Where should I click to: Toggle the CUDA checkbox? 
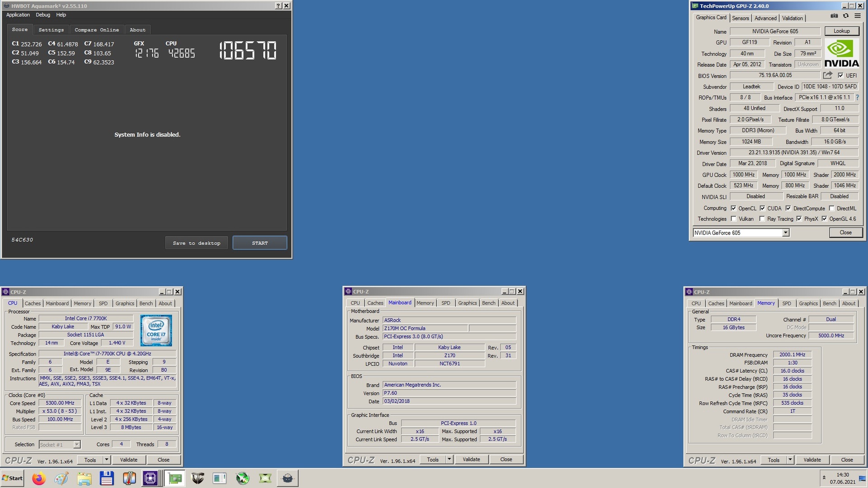pyautogui.click(x=762, y=208)
